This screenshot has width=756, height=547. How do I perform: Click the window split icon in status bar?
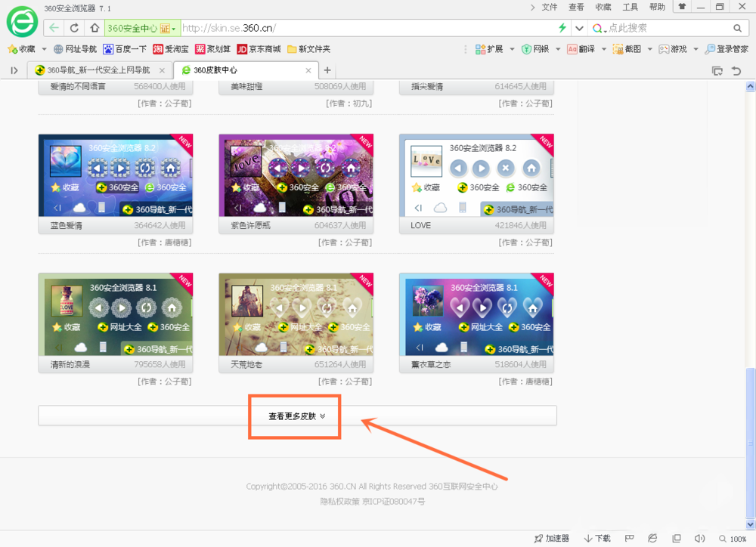coord(677,539)
